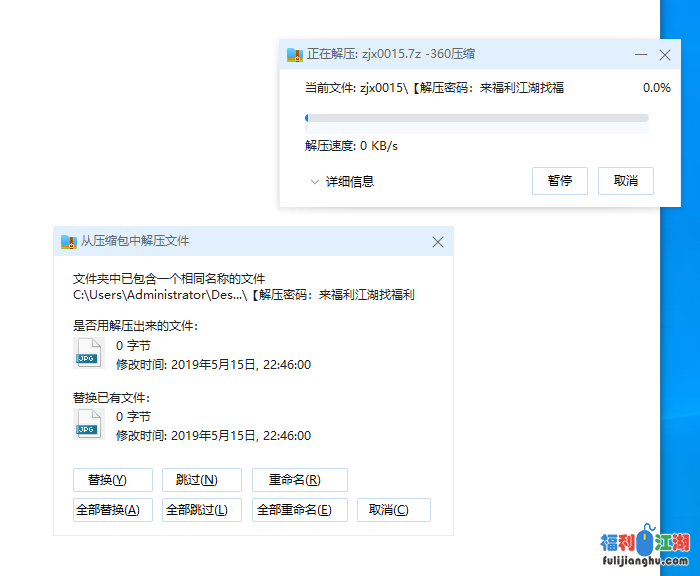Cancel extraction using 取消 in the progress window
This screenshot has height=576, width=700.
[626, 181]
